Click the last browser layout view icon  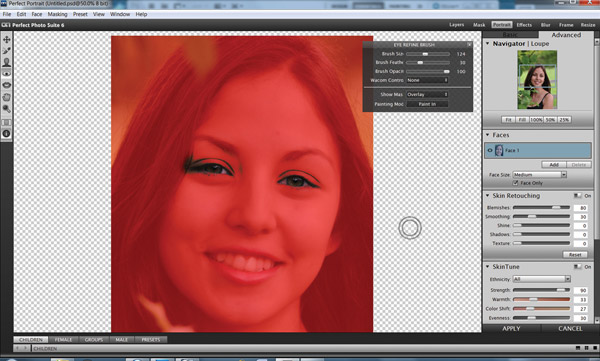(x=595, y=348)
